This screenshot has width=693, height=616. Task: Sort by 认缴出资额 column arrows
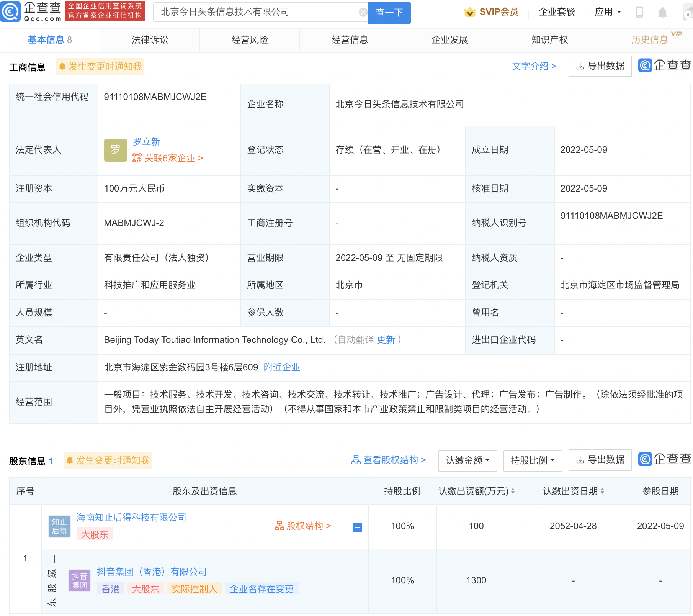513,491
